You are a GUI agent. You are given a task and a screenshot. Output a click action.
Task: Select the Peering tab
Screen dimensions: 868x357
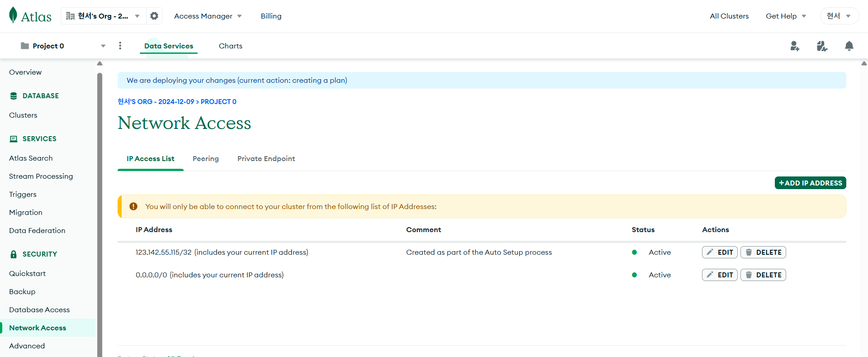click(x=206, y=159)
